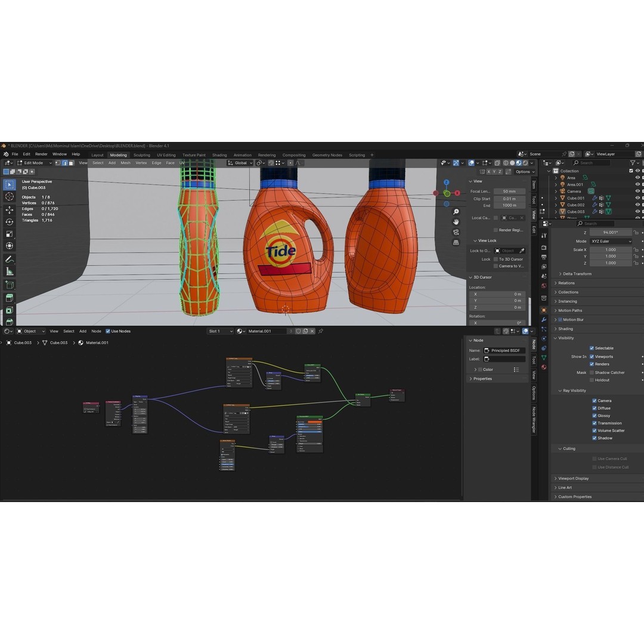Viewport: 644px width, 644px height.
Task: Open the Render menu
Action: coord(41,154)
